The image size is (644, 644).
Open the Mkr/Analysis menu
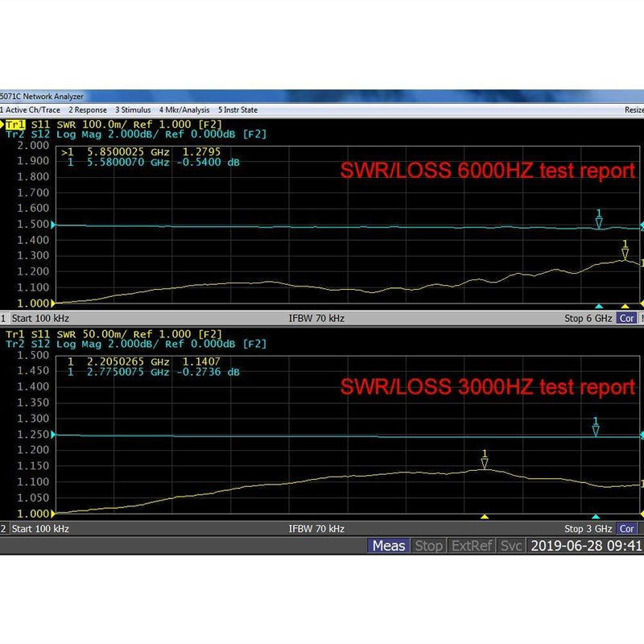(x=184, y=109)
